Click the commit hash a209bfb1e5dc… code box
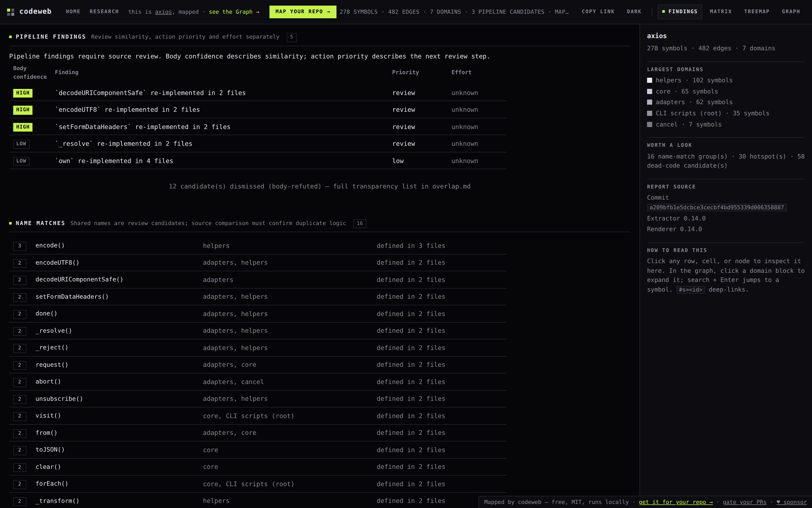The height and width of the screenshot is (508, 812). coord(717,208)
